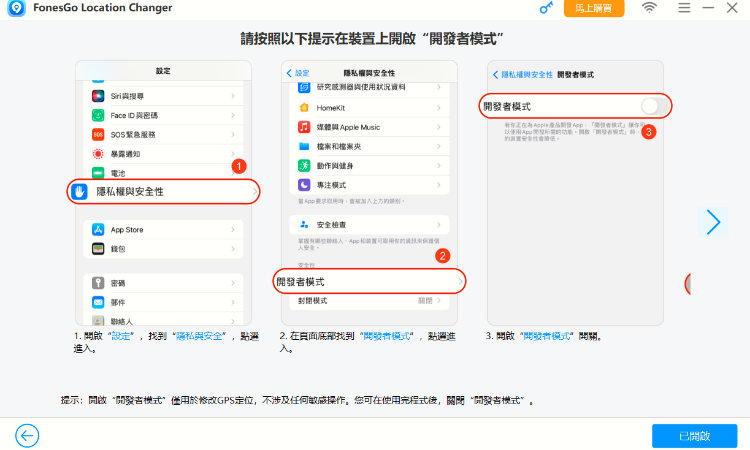Click the 暴露通知 exposure icon
This screenshot has width=750, height=450.
tap(98, 154)
